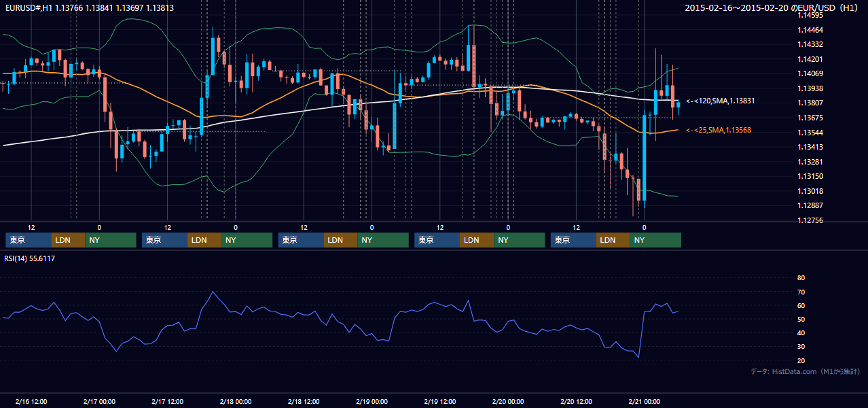The image size is (868, 408).
Task: Click the 東京 session block above 2/20 12:00
Action: coord(573,240)
